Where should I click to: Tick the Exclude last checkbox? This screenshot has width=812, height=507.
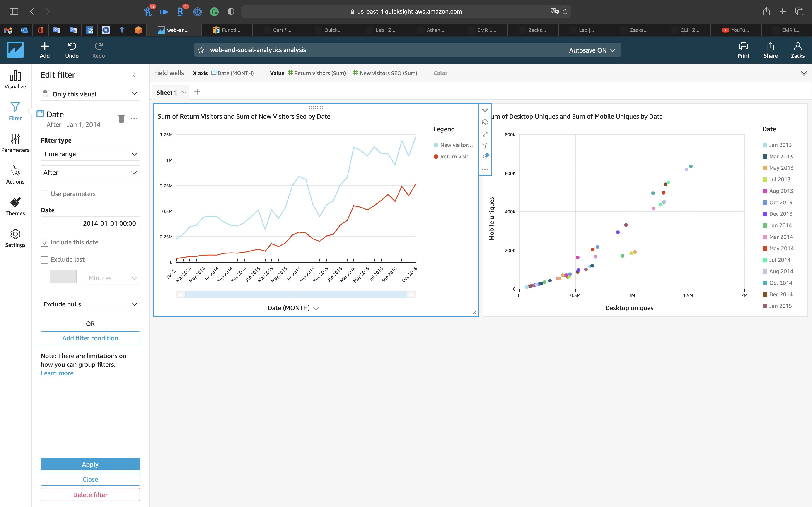[x=45, y=260]
